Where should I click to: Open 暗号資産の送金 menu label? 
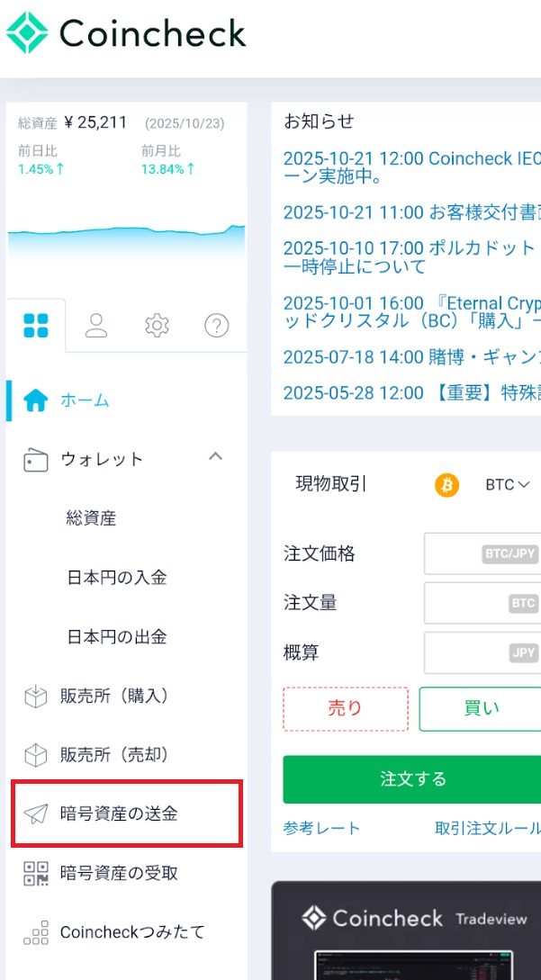pos(119,814)
